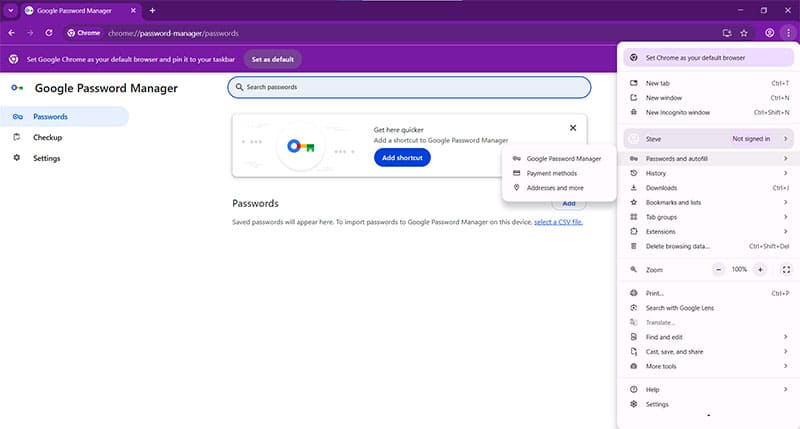Click Set Chrome as your default browser
Screen dimensions: 800x429
(708, 58)
